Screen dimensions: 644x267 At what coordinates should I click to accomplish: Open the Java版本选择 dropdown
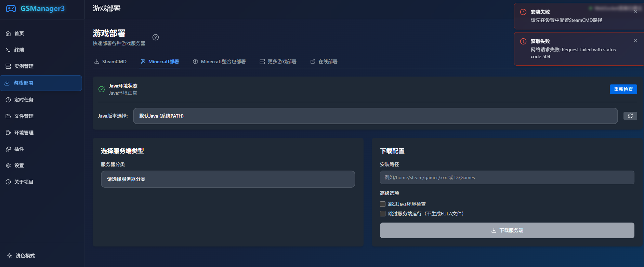point(375,116)
